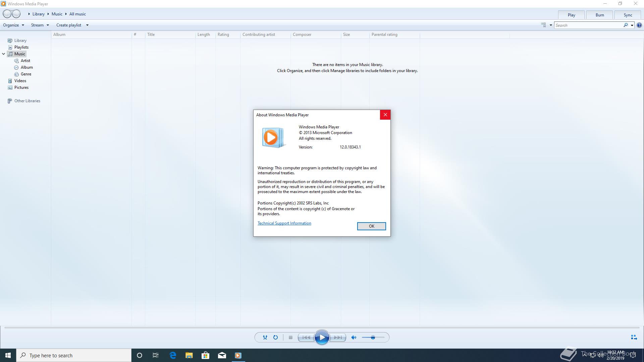Click OK in About dialog

(371, 226)
